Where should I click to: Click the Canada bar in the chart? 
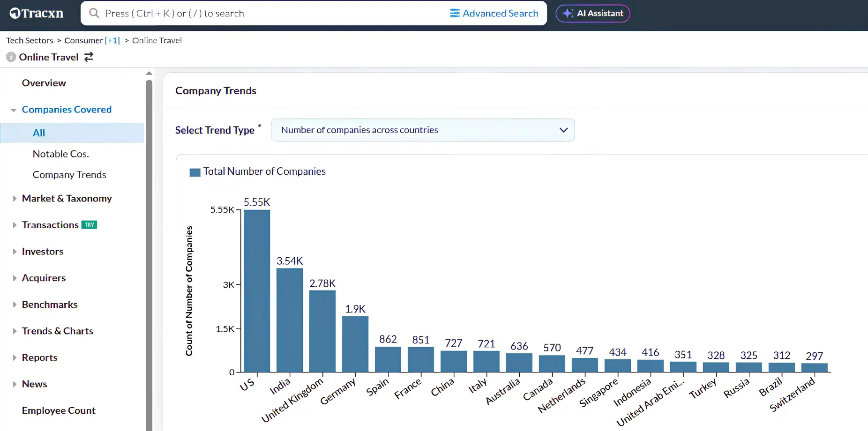552,364
